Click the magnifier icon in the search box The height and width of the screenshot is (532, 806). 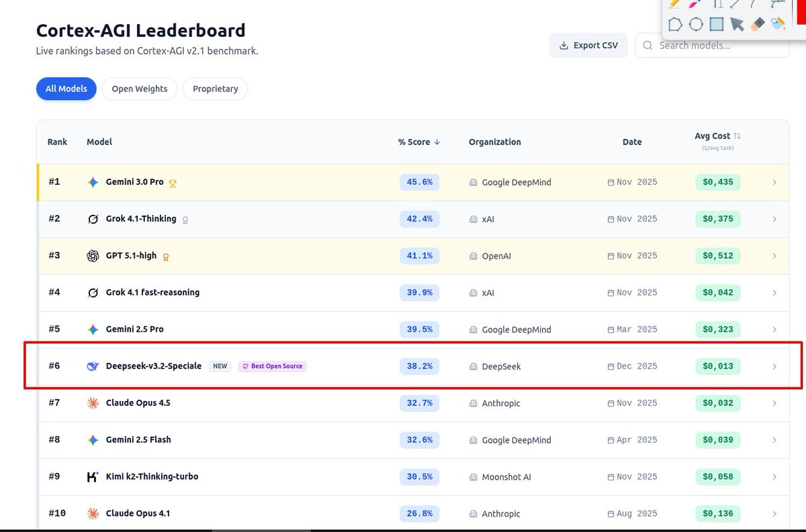pyautogui.click(x=648, y=46)
